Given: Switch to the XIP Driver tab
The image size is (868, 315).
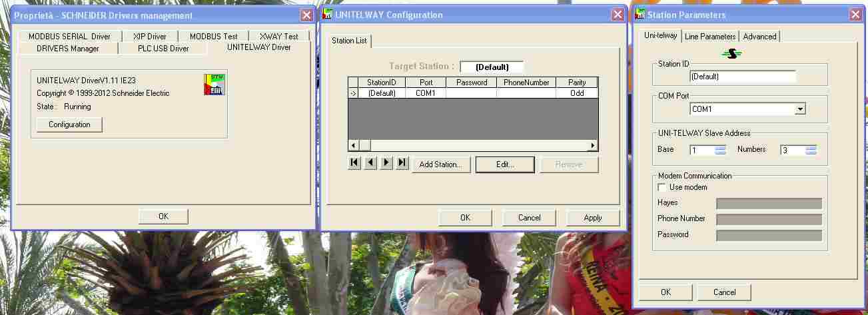Looking at the screenshot, I should click(x=150, y=37).
